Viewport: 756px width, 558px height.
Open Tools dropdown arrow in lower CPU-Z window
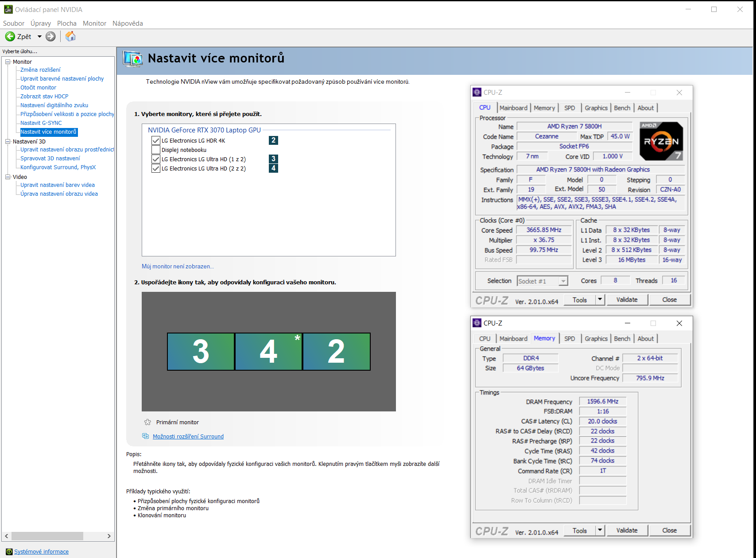[x=600, y=531]
